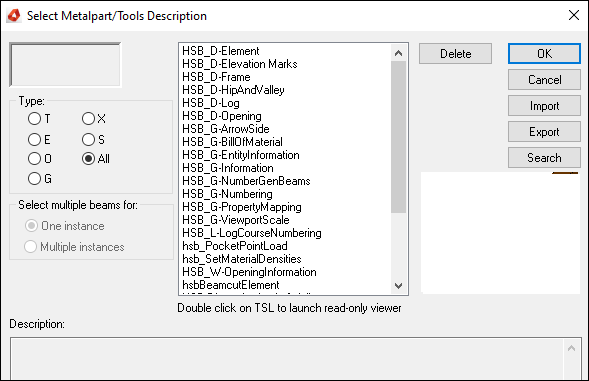Click inside the Description text area
Image resolution: width=589 pixels, height=381 pixels.
click(287, 359)
